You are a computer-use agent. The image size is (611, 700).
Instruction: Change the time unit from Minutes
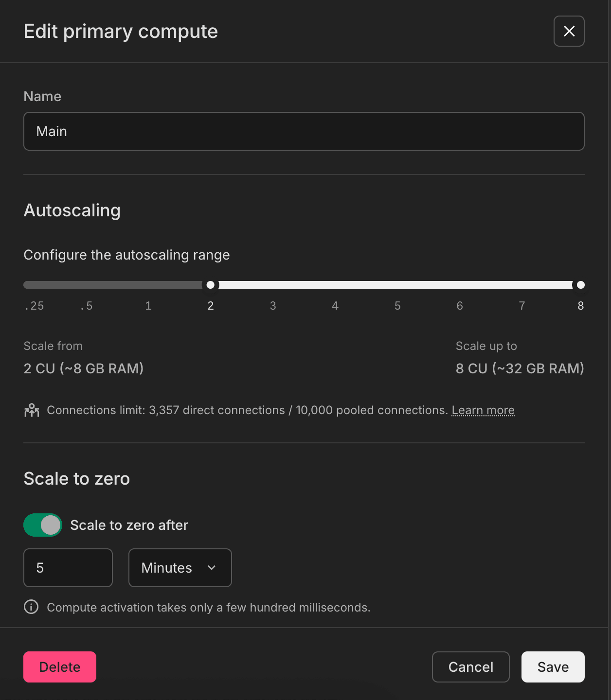[x=180, y=568]
